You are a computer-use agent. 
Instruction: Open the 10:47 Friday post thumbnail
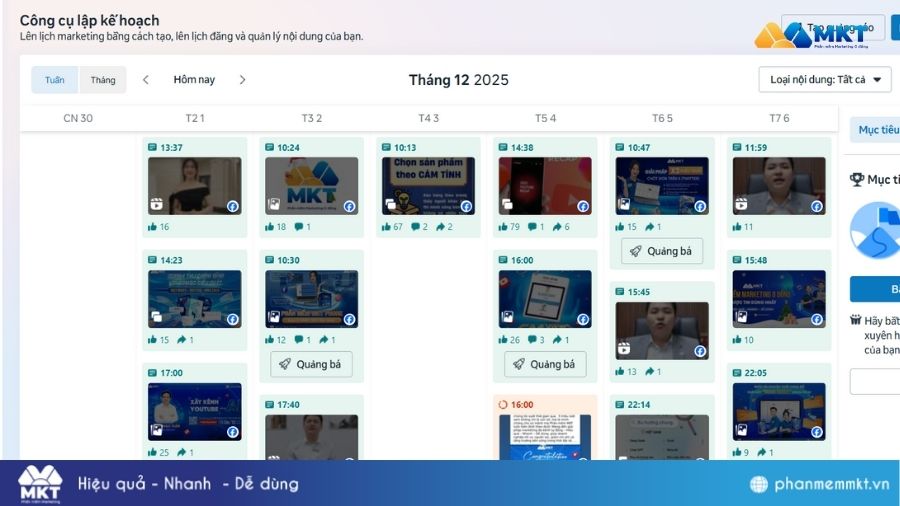662,186
